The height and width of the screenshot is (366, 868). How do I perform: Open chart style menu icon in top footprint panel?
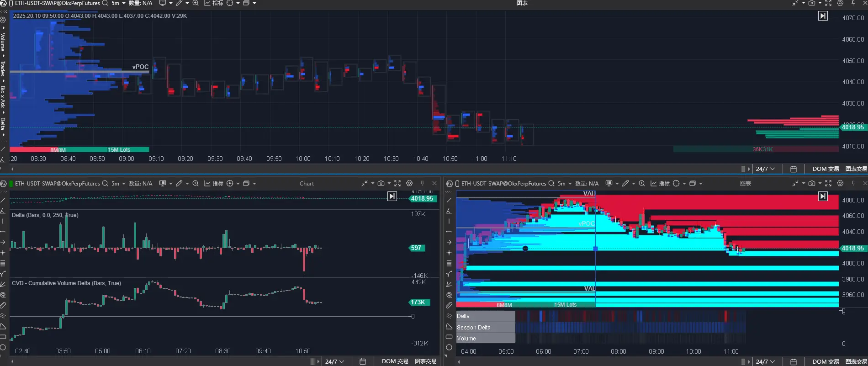(162, 3)
